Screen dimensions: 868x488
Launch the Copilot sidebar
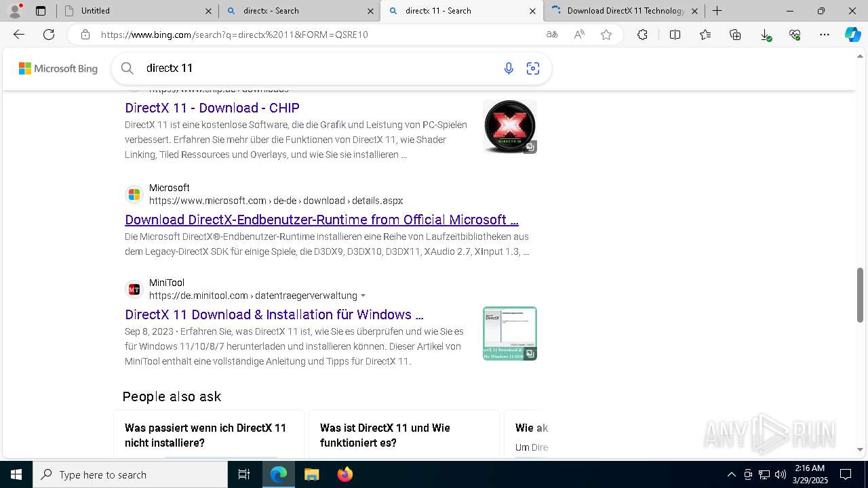coord(852,35)
